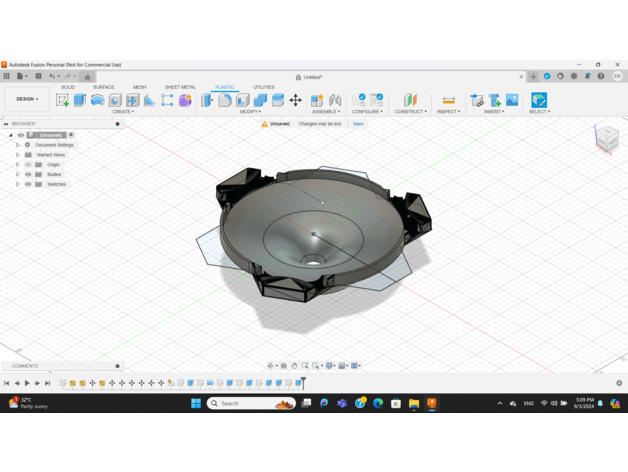Click the timeline settings gear icon
Viewport: 628px width, 472px height.
[x=619, y=383]
